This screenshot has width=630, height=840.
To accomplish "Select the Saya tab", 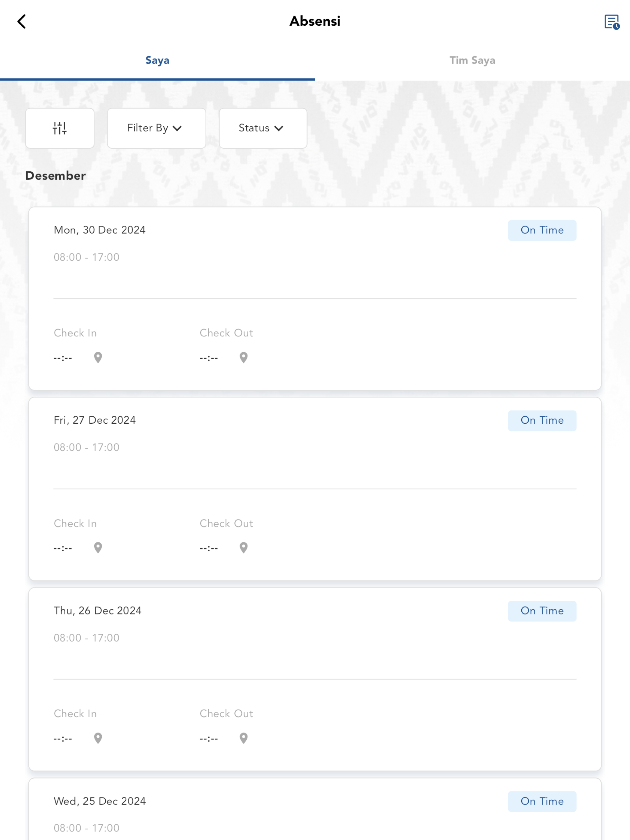I will 157,60.
